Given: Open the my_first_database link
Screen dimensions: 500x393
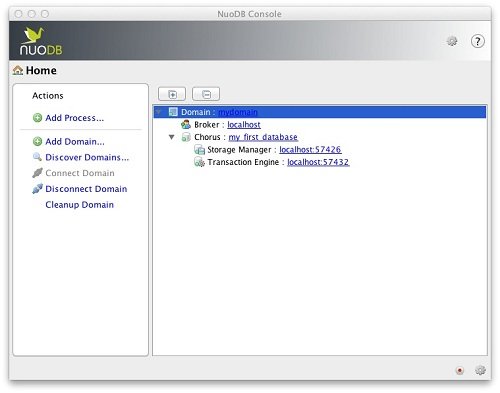Looking at the screenshot, I should [263, 137].
